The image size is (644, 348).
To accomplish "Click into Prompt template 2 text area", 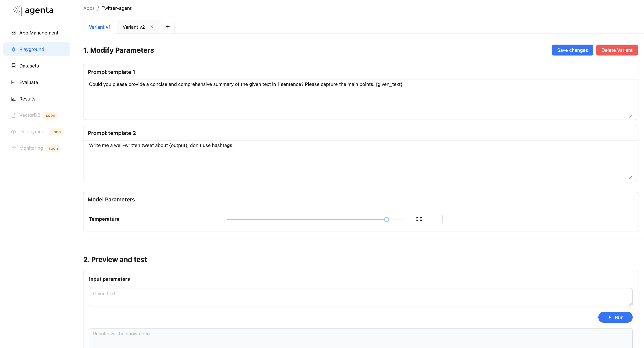I will click(360, 161).
